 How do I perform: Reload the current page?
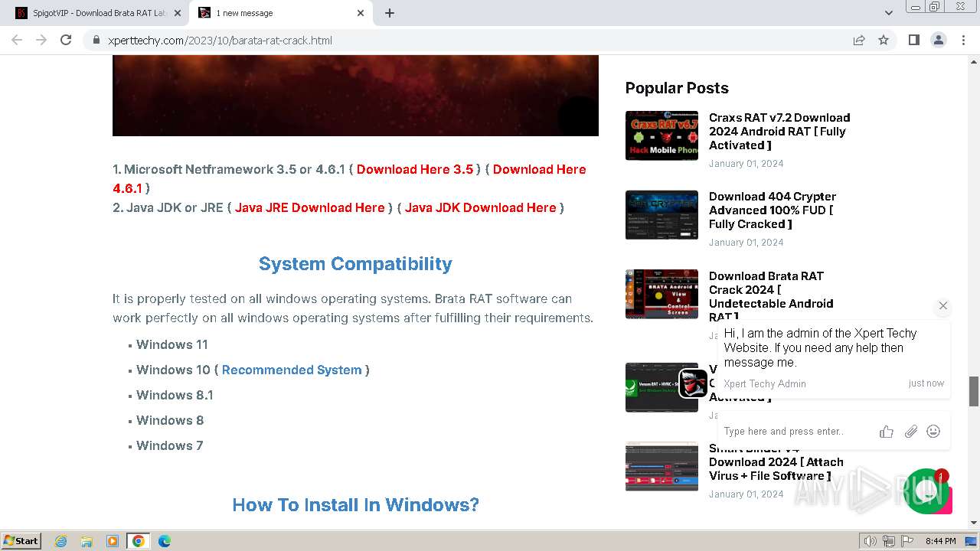click(66, 40)
